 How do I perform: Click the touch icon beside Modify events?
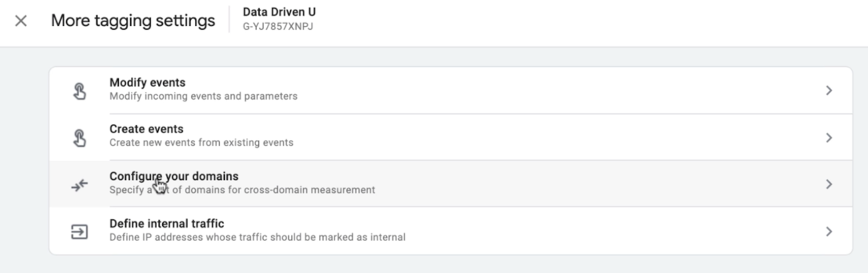(80, 91)
